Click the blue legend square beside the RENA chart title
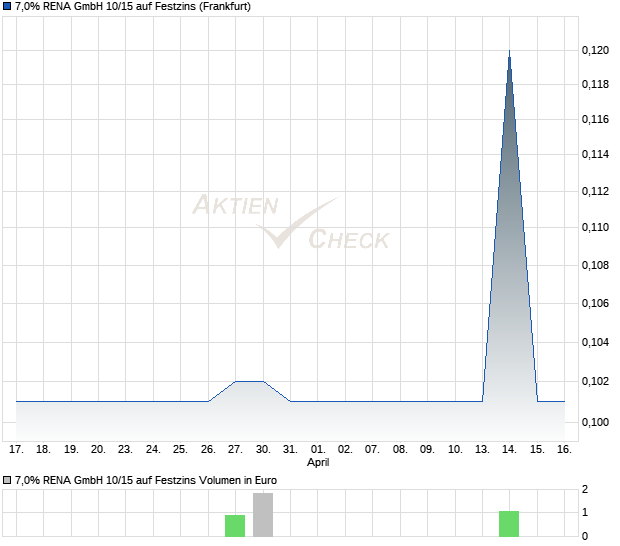This screenshot has width=620, height=546. (7, 6)
